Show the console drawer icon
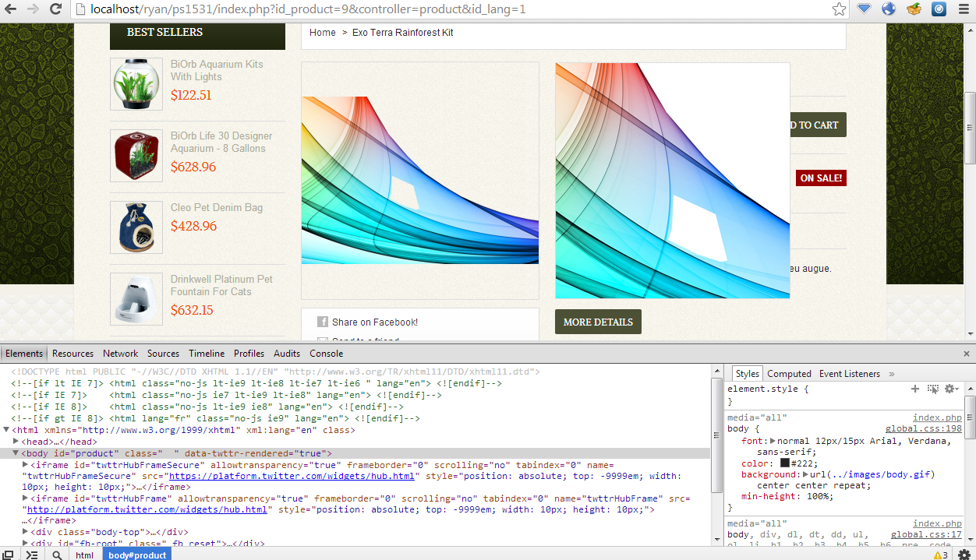The height and width of the screenshot is (560, 976). pos(32,555)
